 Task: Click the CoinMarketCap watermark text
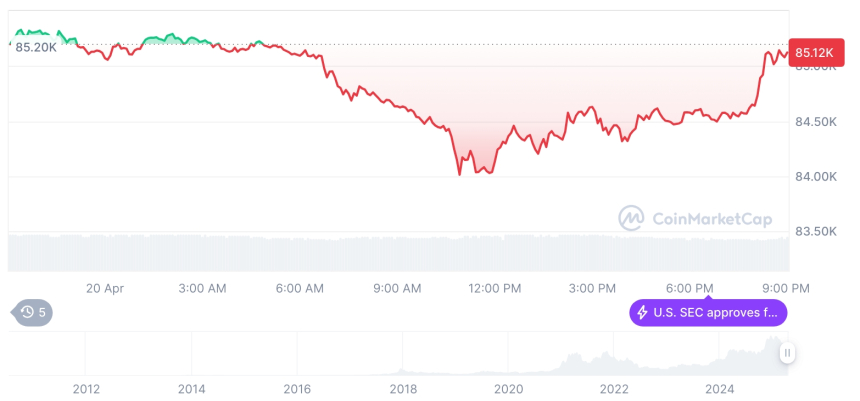(703, 218)
